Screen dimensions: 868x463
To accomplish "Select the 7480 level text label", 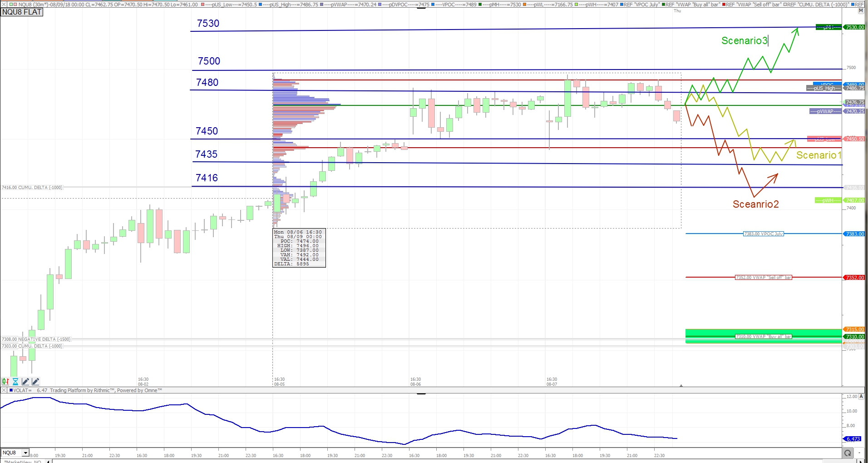I will (x=207, y=83).
